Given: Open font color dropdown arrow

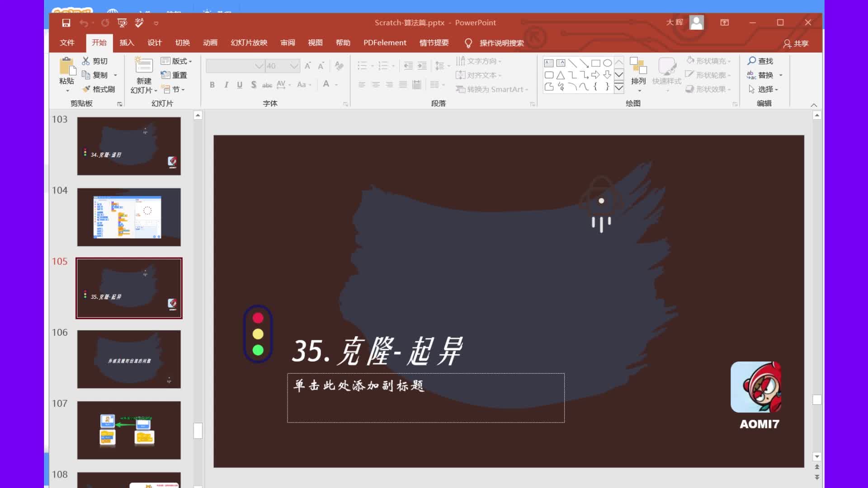Looking at the screenshot, I should (x=336, y=84).
